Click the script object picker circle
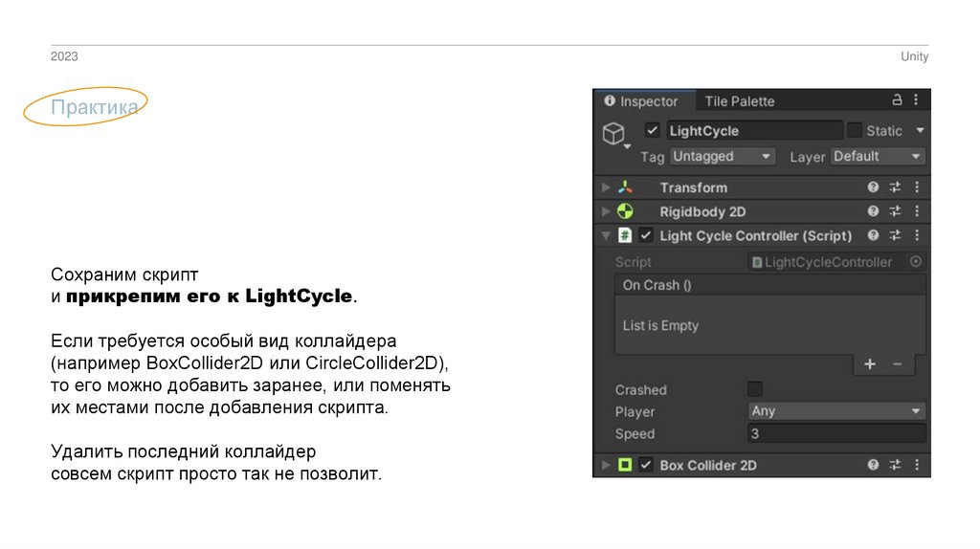Image resolution: width=980 pixels, height=549 pixels. [916, 262]
